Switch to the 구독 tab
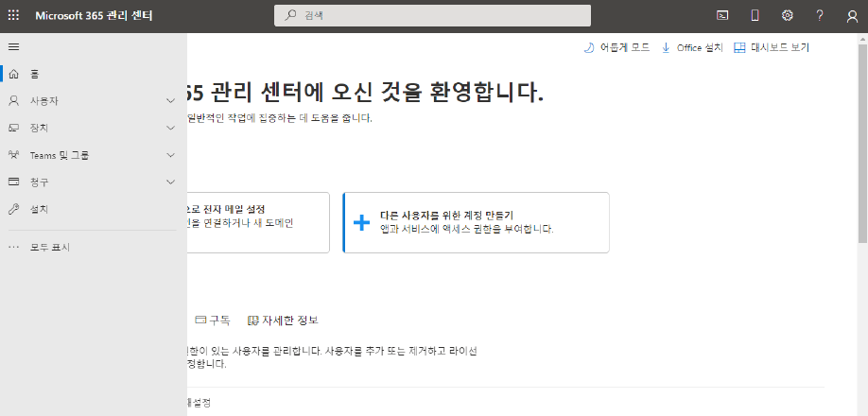Image resolution: width=868 pixels, height=416 pixels. pyautogui.click(x=213, y=320)
